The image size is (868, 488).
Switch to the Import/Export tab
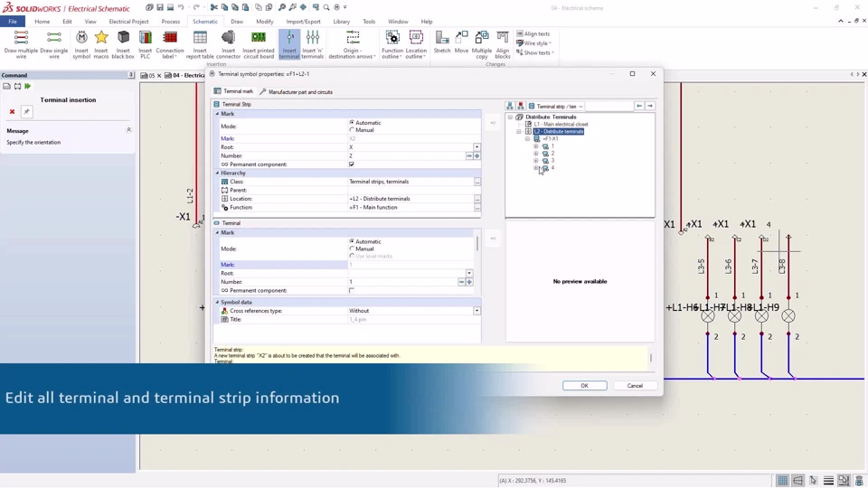[303, 22]
